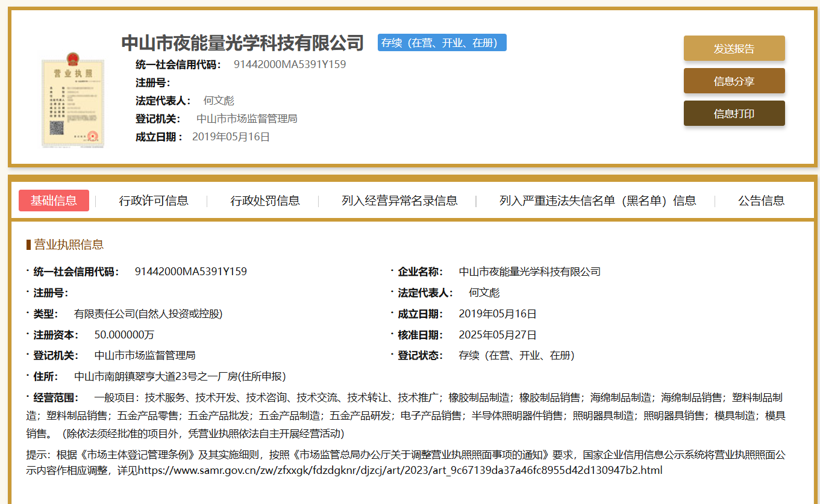Click 法定代表人 value 何文彪 in license details
The height and width of the screenshot is (504, 820).
(x=484, y=293)
